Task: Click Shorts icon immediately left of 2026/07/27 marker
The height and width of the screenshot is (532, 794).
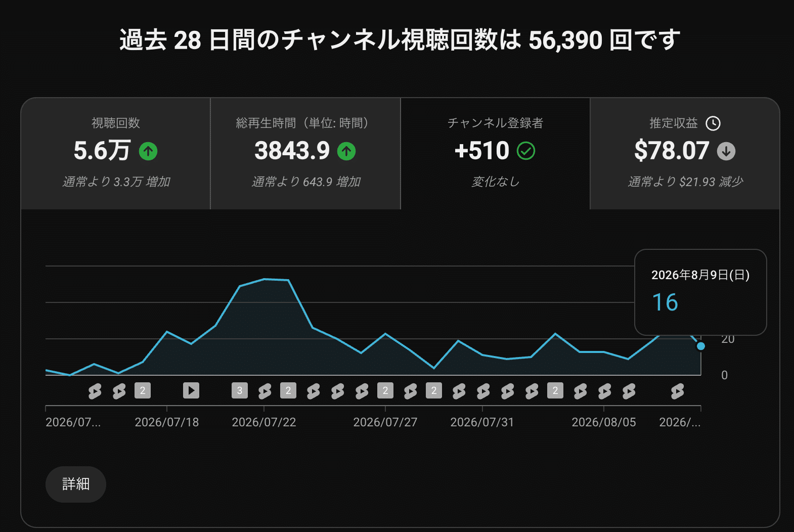Action: coord(362,391)
